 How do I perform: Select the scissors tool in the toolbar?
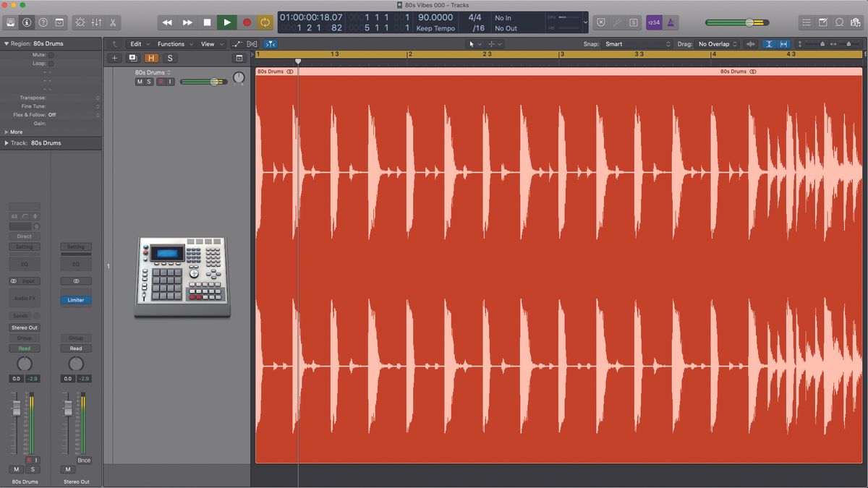point(113,22)
